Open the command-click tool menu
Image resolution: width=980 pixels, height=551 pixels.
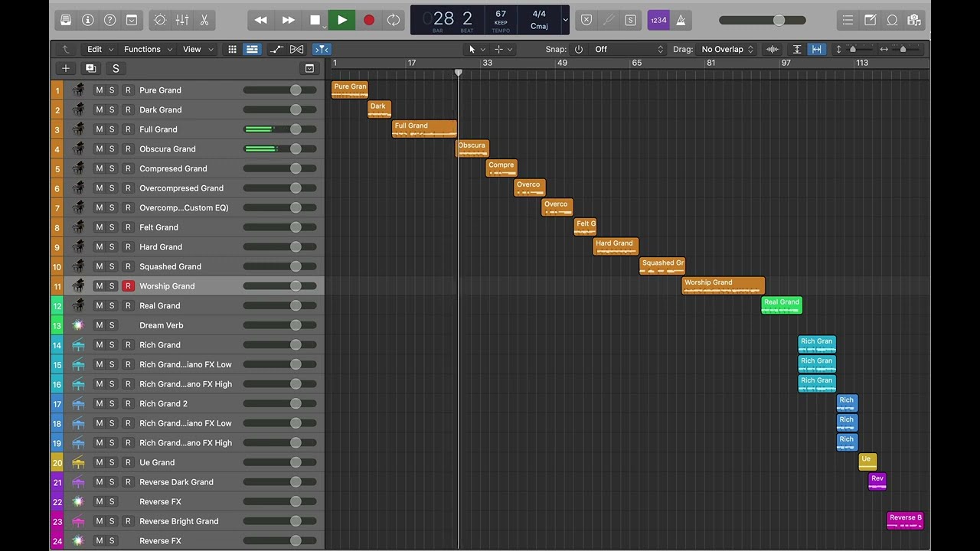(x=504, y=49)
